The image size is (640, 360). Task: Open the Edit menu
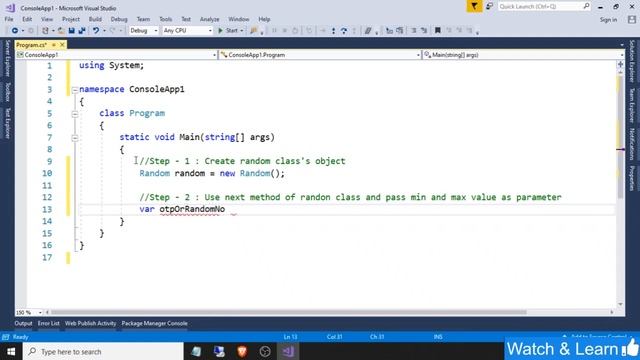tap(27, 19)
